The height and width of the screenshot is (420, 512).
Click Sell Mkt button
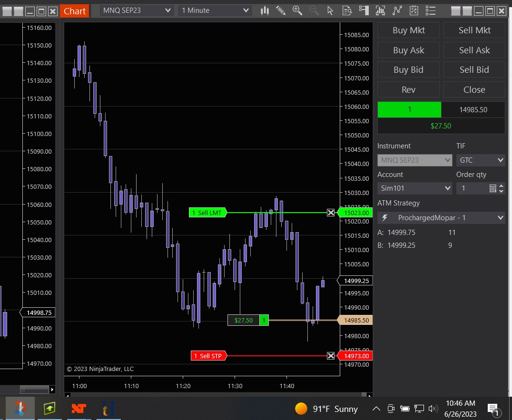click(x=474, y=30)
